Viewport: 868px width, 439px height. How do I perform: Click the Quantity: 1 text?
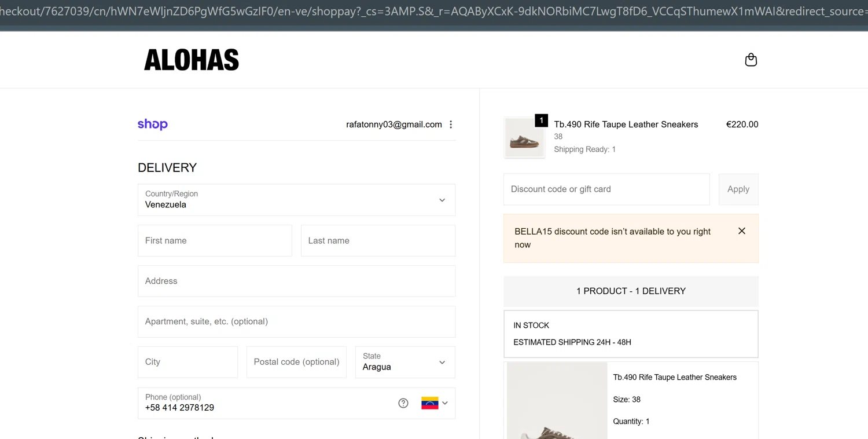[631, 422]
